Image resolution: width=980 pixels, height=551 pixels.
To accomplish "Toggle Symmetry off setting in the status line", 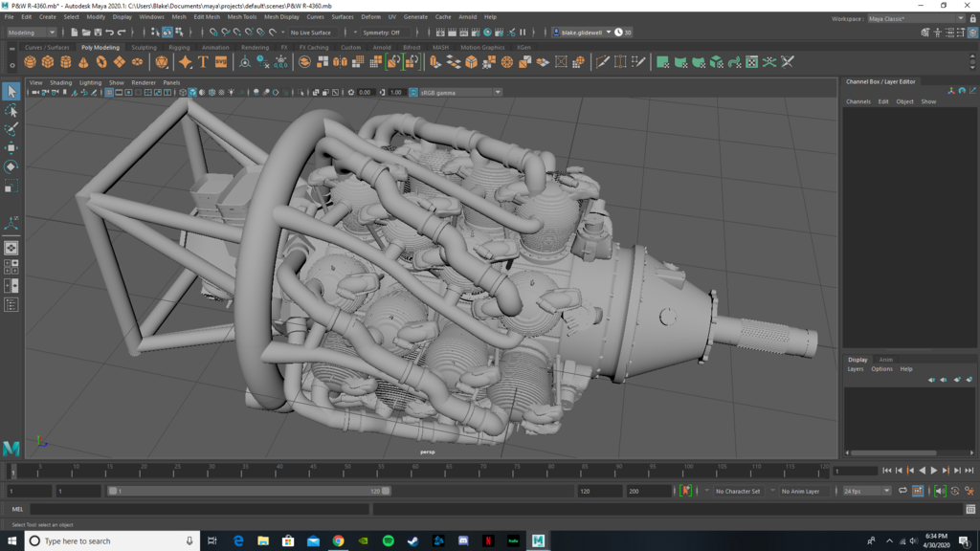I will 386,32.
